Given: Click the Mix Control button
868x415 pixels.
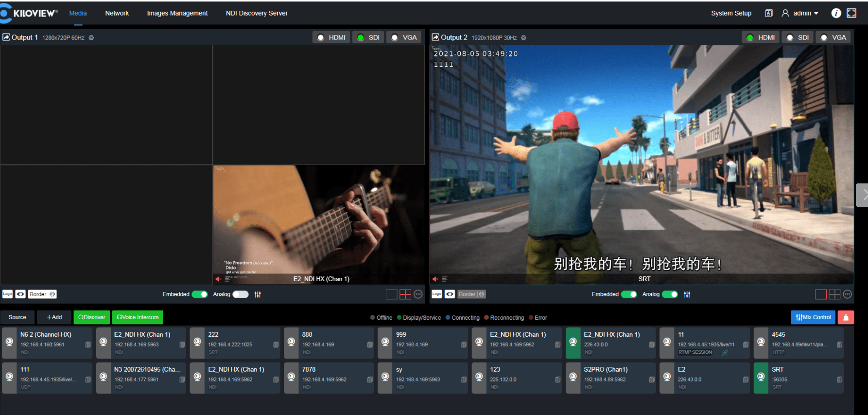Looking at the screenshot, I should [813, 317].
